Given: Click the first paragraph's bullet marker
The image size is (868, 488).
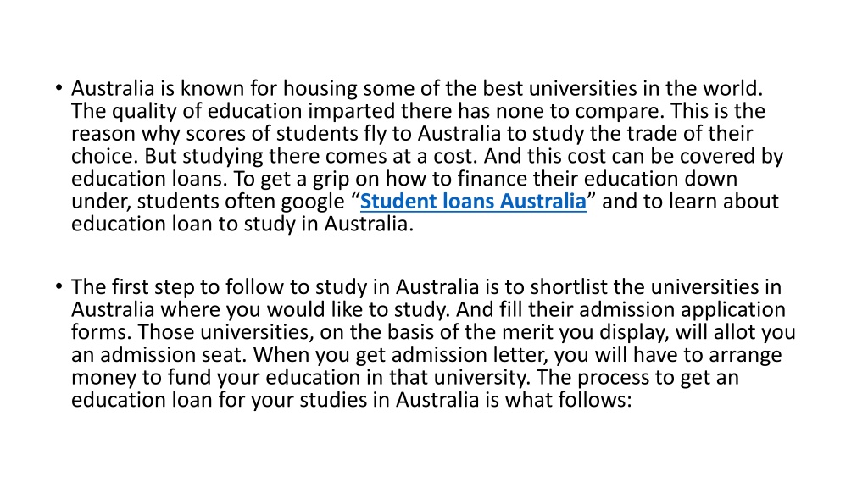Looking at the screenshot, I should [x=58, y=88].
